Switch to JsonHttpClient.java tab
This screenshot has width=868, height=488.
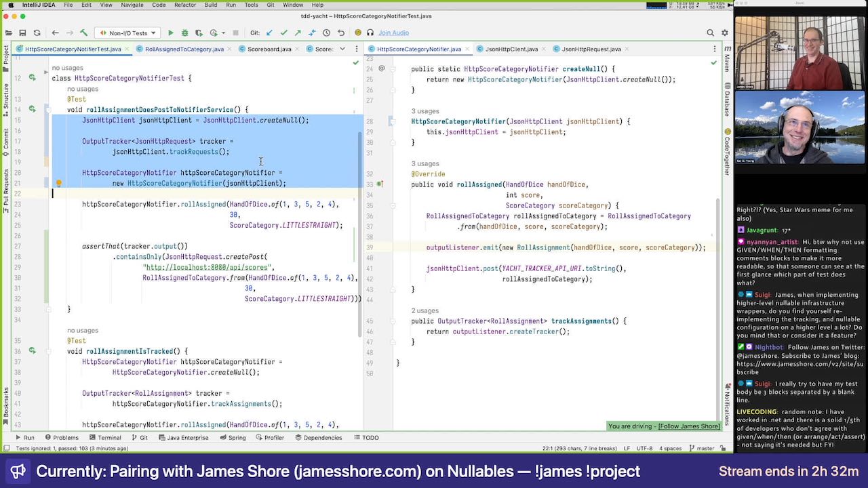pos(511,49)
